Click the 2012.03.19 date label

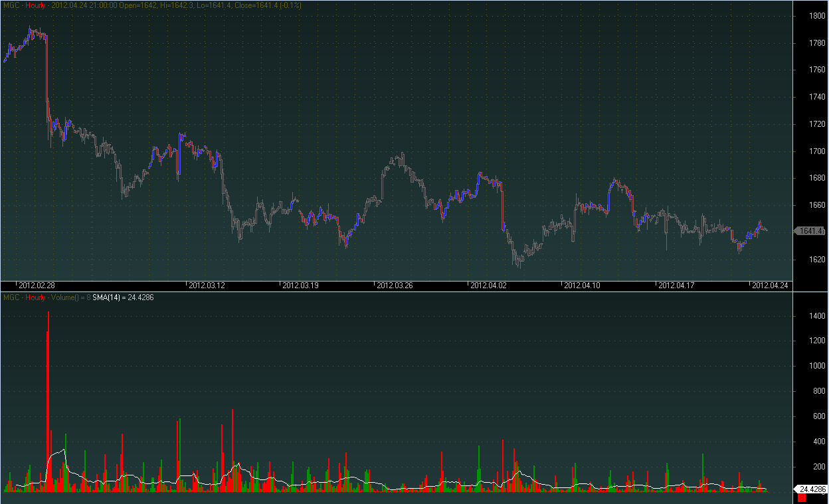(301, 286)
